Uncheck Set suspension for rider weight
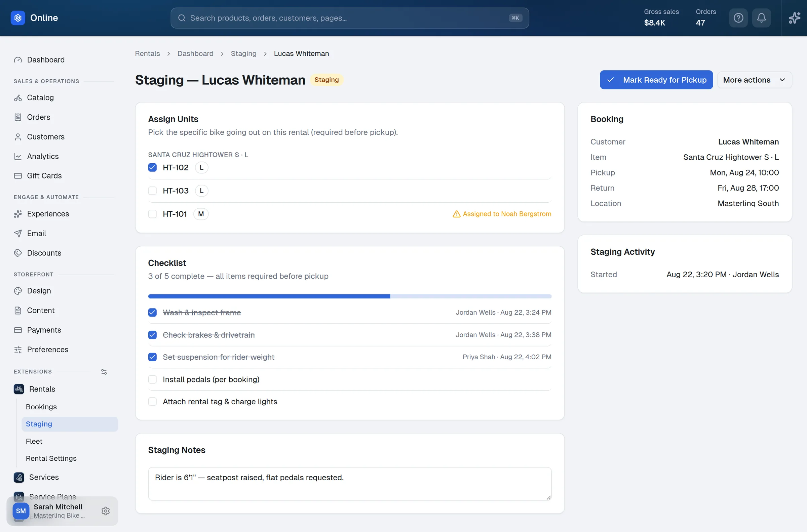 [x=152, y=357]
